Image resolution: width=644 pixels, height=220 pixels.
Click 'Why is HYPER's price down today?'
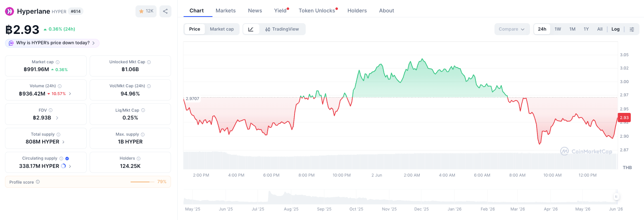(x=52, y=43)
